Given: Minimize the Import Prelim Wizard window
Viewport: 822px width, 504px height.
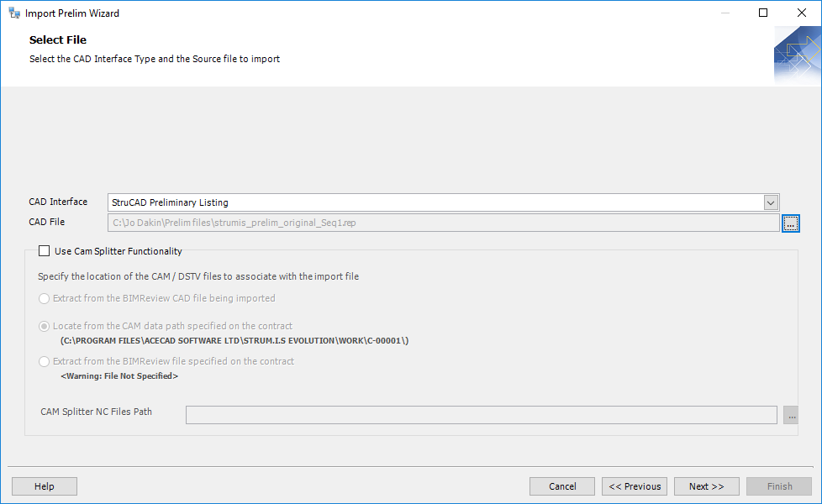Looking at the screenshot, I should tap(725, 13).
